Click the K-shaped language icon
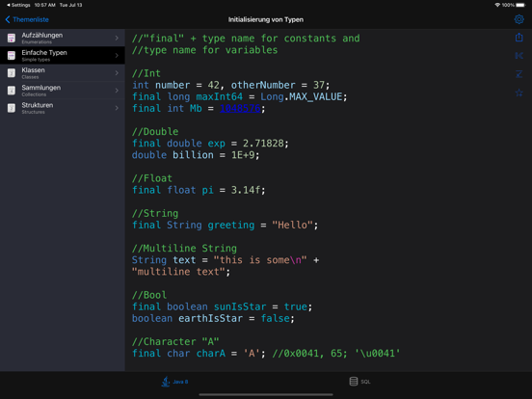Screen dimensions: 532x399 (x=519, y=56)
